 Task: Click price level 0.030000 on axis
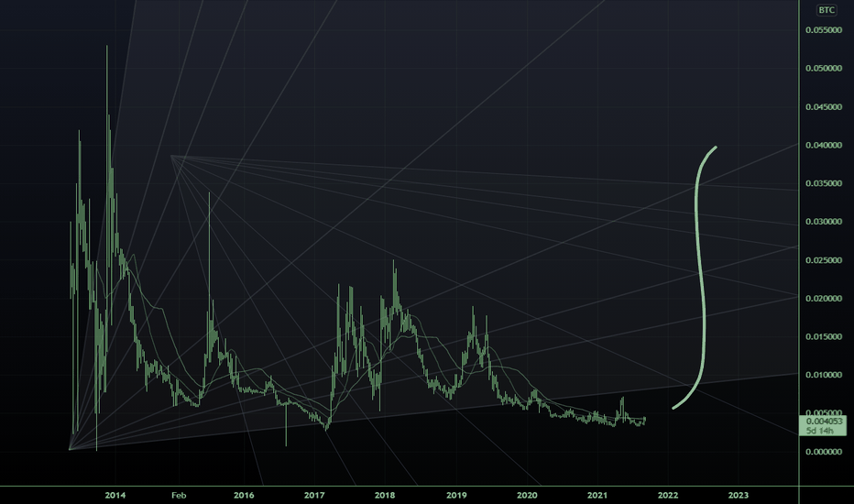[824, 222]
